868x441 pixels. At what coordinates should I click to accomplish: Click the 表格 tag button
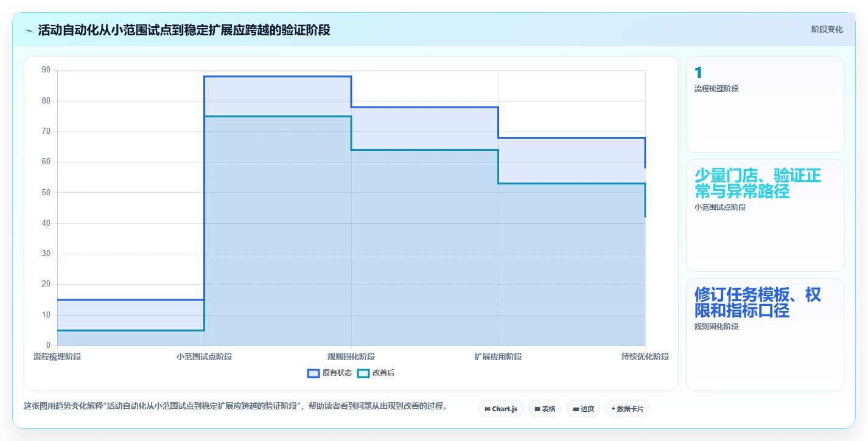pos(545,409)
